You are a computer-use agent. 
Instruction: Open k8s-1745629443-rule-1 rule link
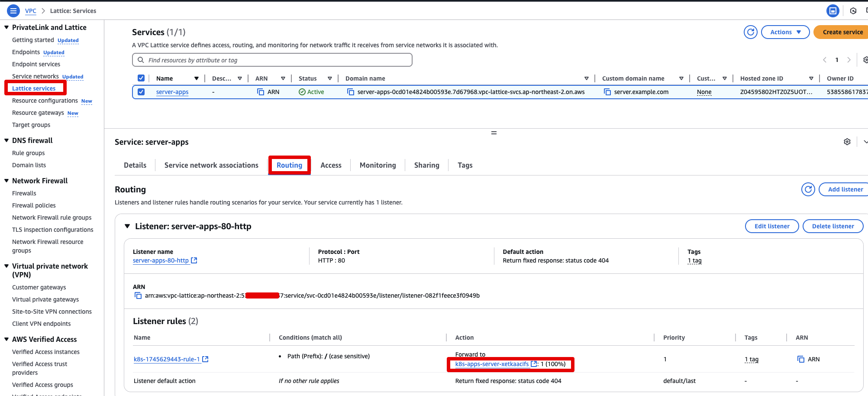[x=171, y=359]
